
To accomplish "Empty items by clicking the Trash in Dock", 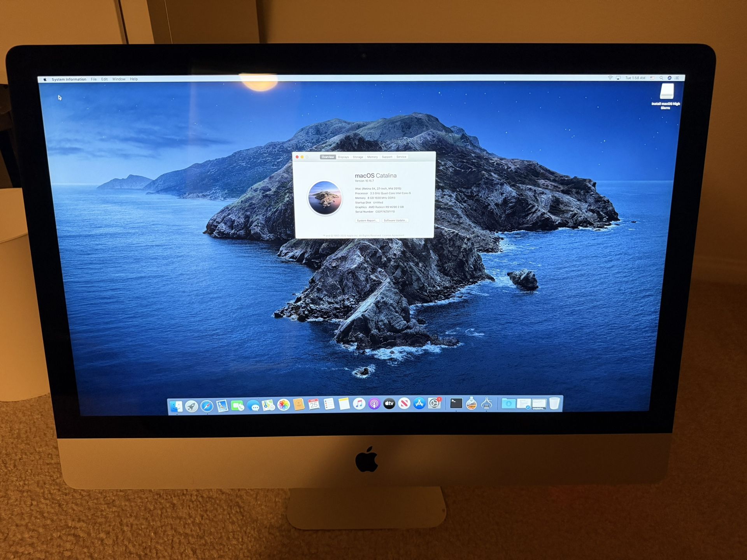I will point(554,404).
